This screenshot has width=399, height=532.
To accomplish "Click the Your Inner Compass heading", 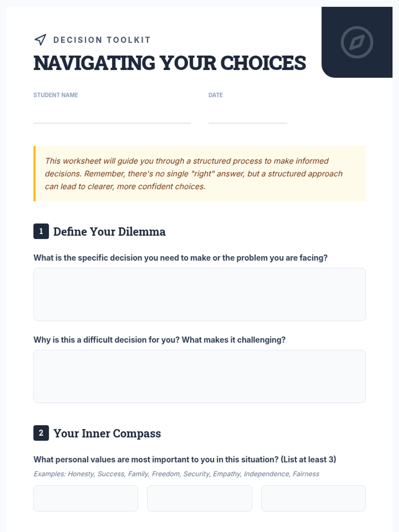I will 107,433.
